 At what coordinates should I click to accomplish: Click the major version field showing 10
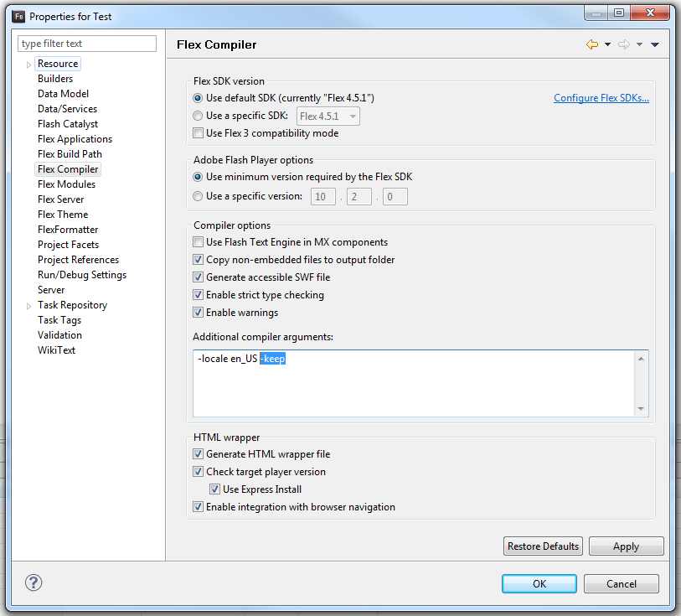[x=323, y=197]
